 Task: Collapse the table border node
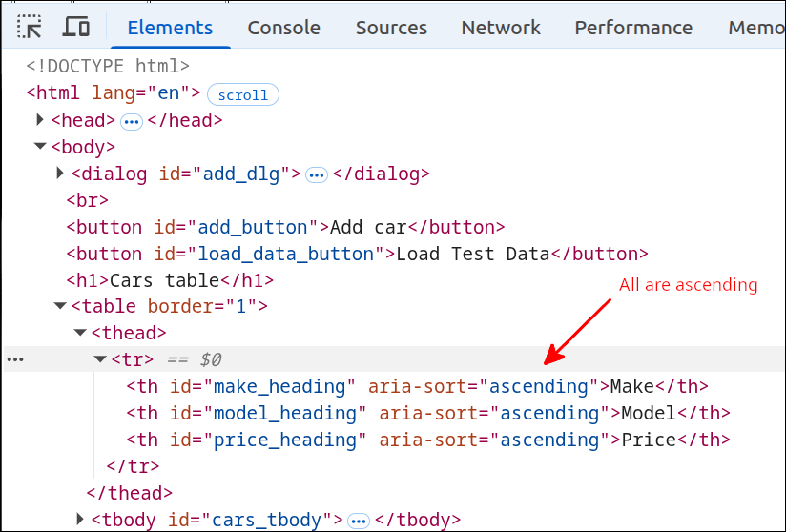point(60,307)
